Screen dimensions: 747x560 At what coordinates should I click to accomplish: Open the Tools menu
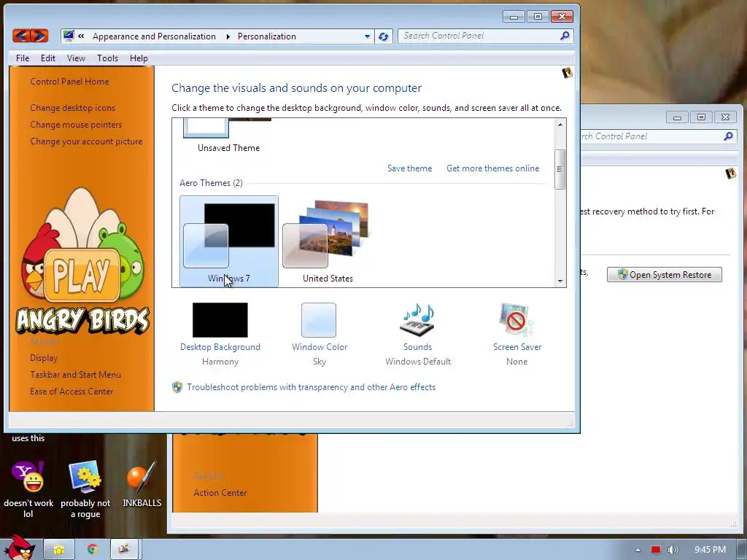(x=107, y=58)
